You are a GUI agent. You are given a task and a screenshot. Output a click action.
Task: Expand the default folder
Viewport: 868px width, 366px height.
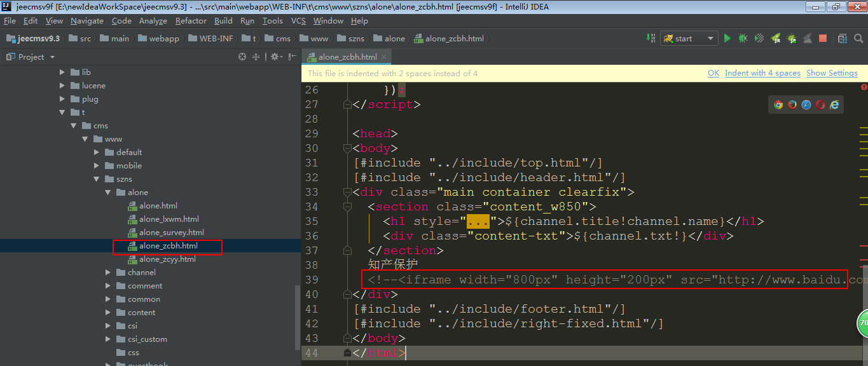coord(97,152)
